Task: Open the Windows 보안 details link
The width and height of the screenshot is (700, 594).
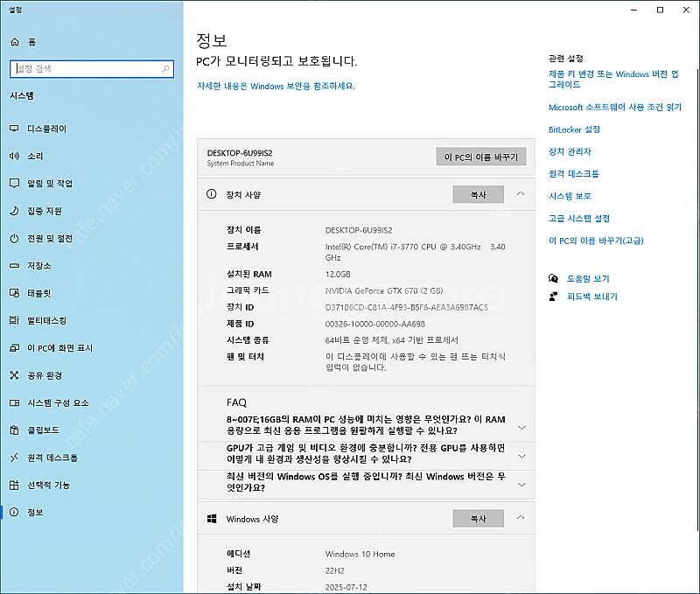Action: [276, 86]
